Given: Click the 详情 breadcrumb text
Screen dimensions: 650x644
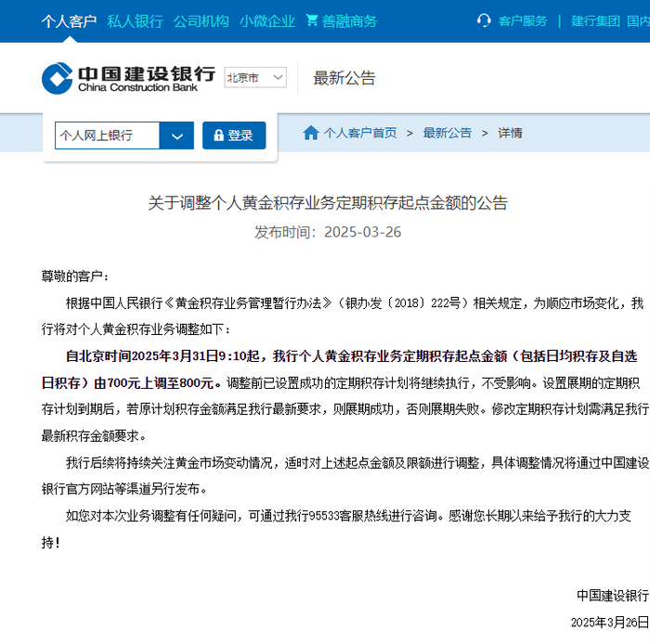Looking at the screenshot, I should [510, 133].
